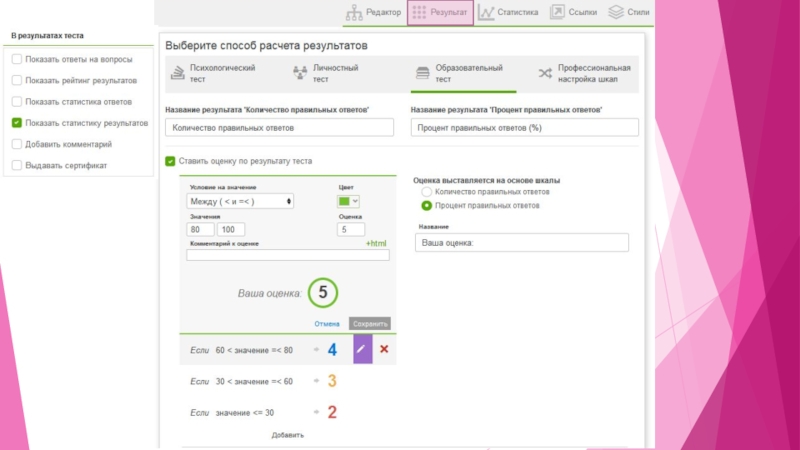Click the Отмена link
The width and height of the screenshot is (800, 450).
pyautogui.click(x=327, y=324)
